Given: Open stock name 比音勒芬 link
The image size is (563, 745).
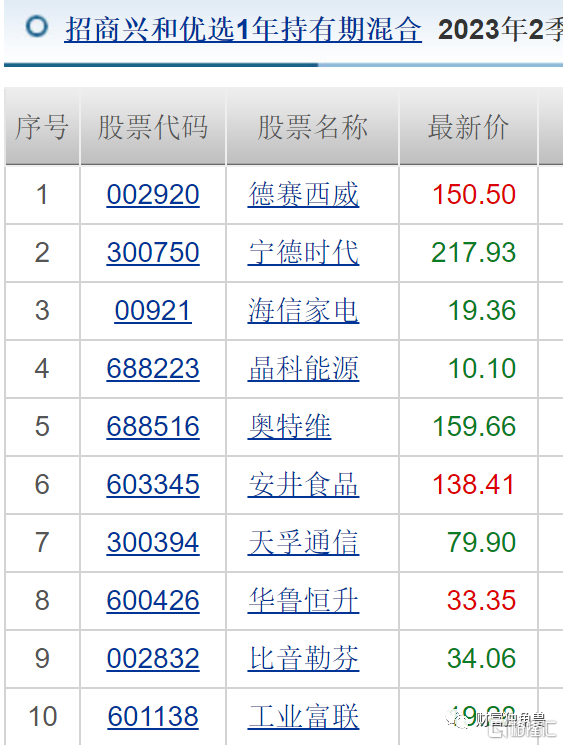Looking at the screenshot, I should 304,659.
